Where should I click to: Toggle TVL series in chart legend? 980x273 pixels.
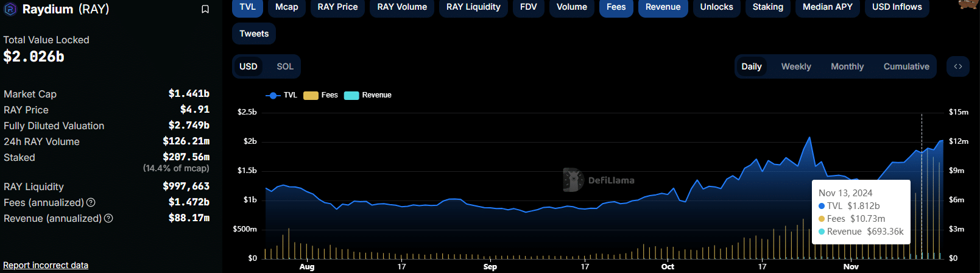282,95
